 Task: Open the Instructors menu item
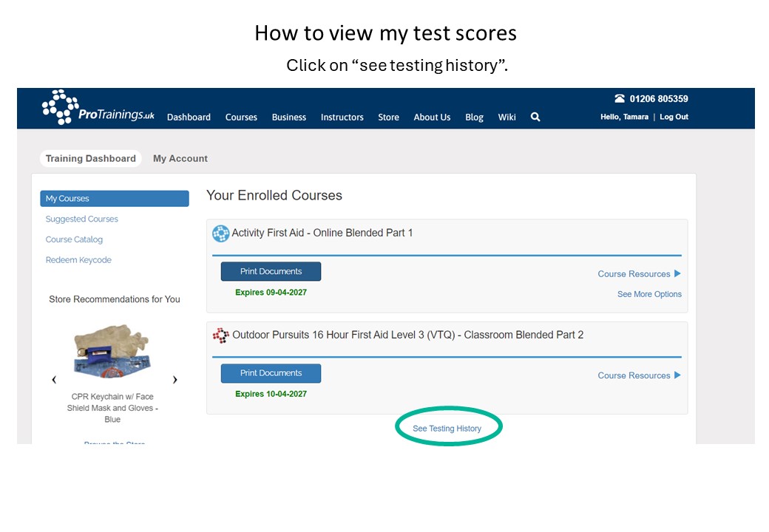pyautogui.click(x=342, y=117)
